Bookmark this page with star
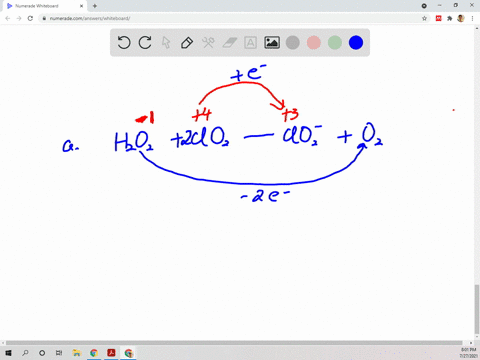480x360 pixels. tap(424, 18)
